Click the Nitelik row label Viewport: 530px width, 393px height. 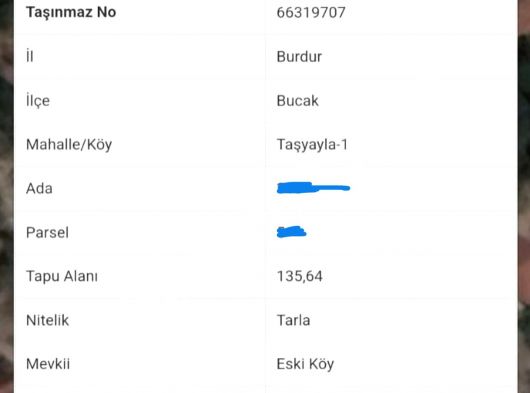47,320
